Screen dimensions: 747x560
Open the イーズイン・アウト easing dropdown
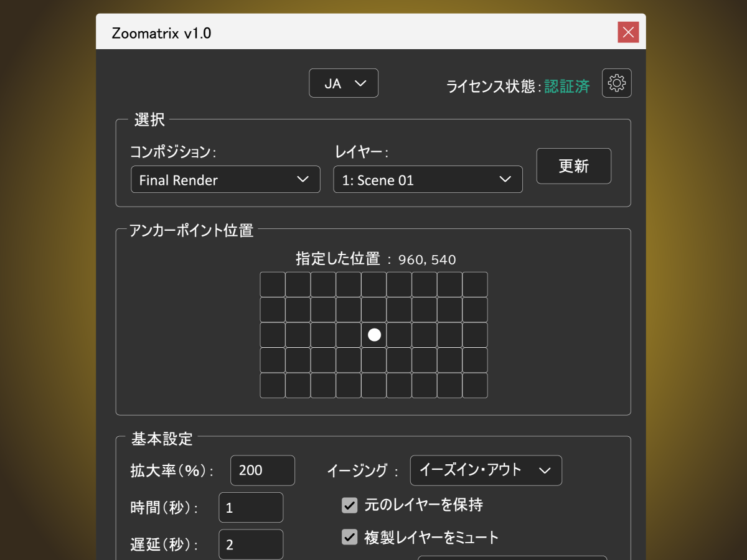486,470
